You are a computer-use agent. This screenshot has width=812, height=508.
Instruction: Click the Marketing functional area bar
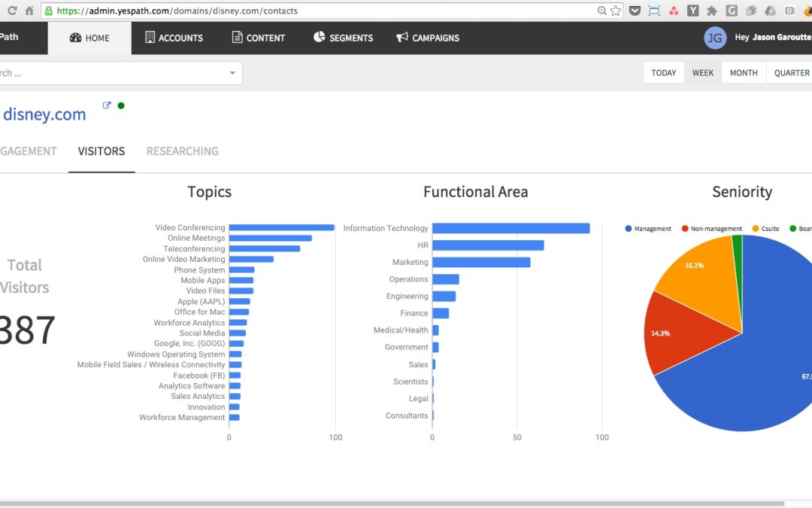482,263
